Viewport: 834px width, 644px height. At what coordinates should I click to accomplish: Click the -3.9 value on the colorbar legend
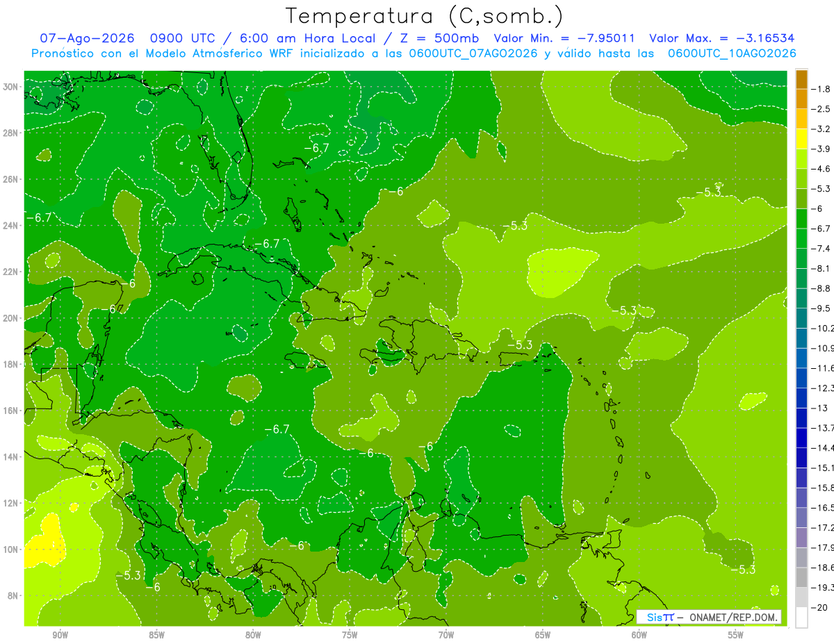[821, 149]
